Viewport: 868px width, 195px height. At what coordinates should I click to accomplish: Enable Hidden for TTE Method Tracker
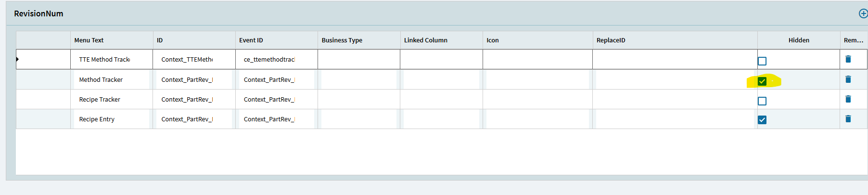coord(762,61)
